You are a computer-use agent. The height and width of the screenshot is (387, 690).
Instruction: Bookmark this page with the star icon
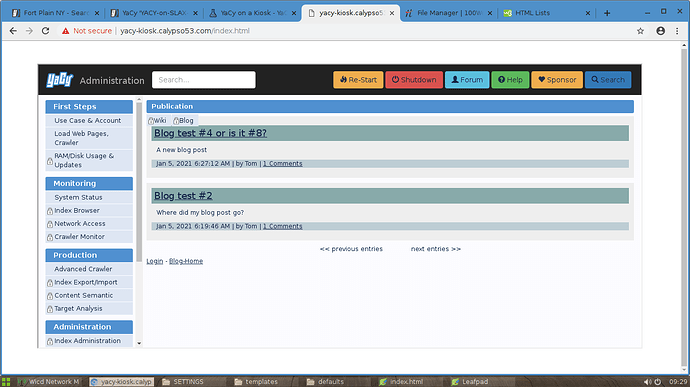coord(640,31)
